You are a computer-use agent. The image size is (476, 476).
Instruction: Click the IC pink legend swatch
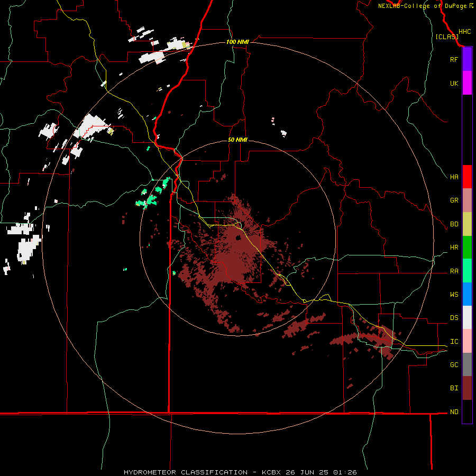(x=467, y=341)
